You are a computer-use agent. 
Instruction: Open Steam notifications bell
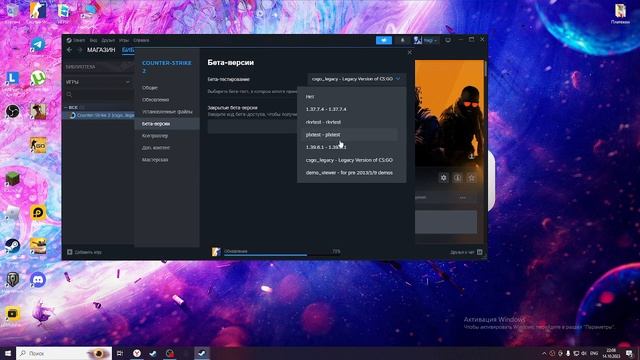[402, 40]
